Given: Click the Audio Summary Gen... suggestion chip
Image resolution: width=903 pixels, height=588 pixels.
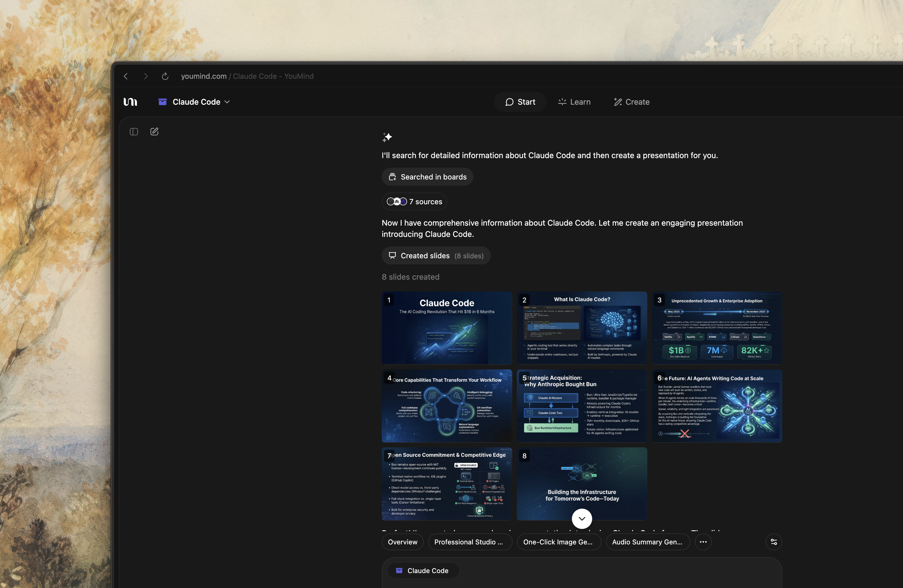Looking at the screenshot, I should [x=647, y=542].
